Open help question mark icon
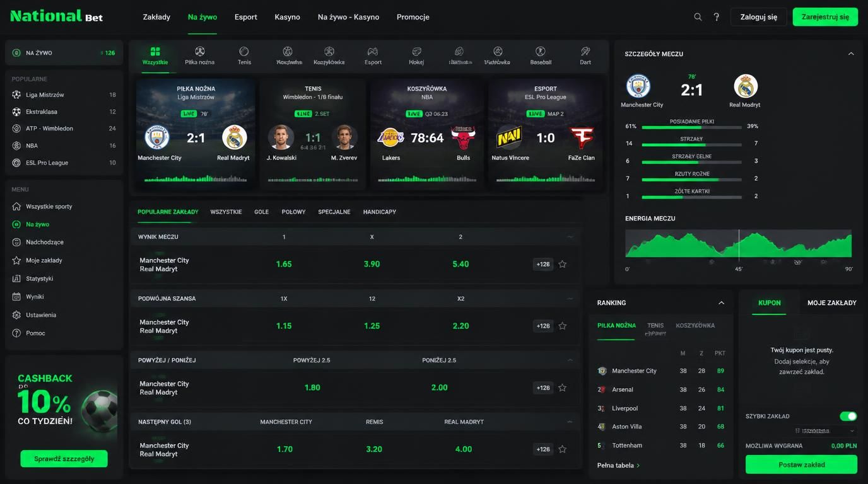Screen dimensions: 868x484 (717, 17)
